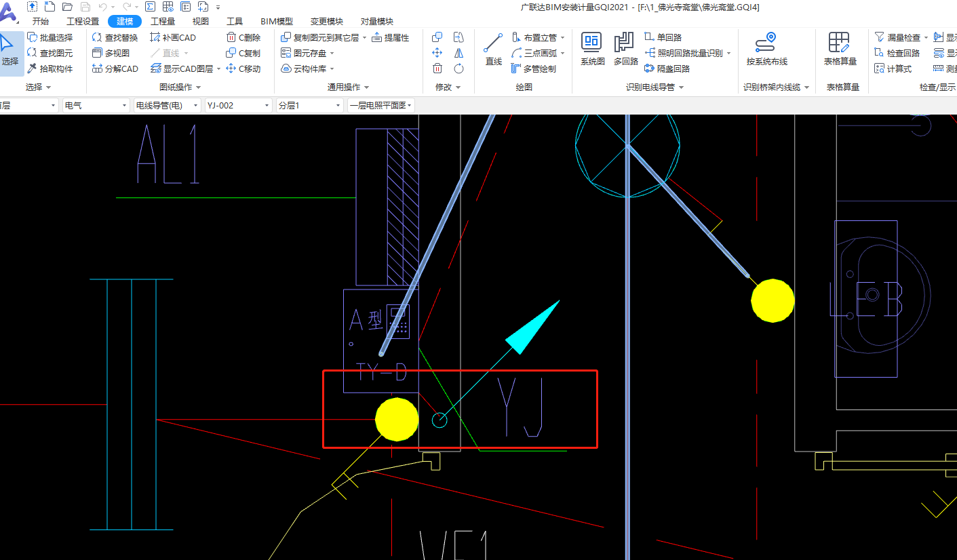Click the sigma summary calculation icon

150,6
